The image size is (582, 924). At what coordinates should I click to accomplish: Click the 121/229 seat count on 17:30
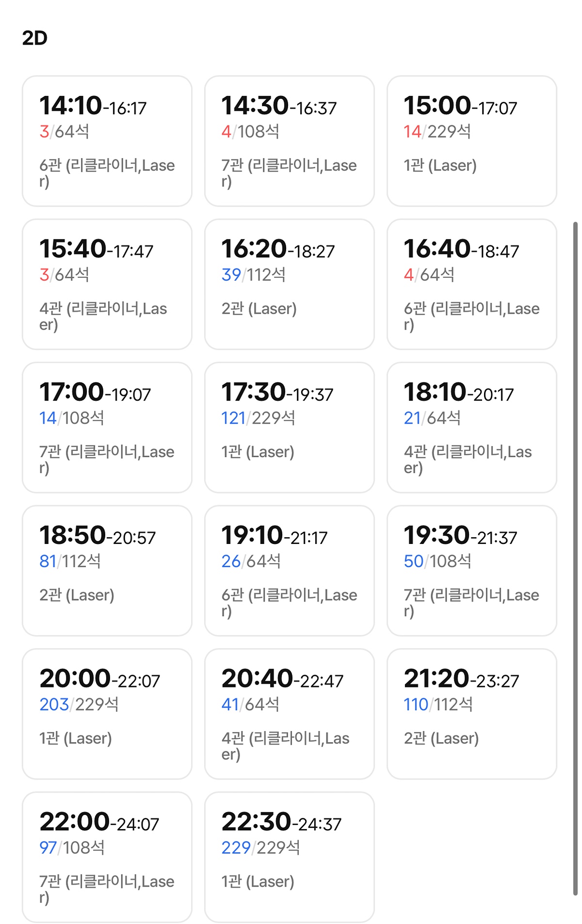point(258,418)
